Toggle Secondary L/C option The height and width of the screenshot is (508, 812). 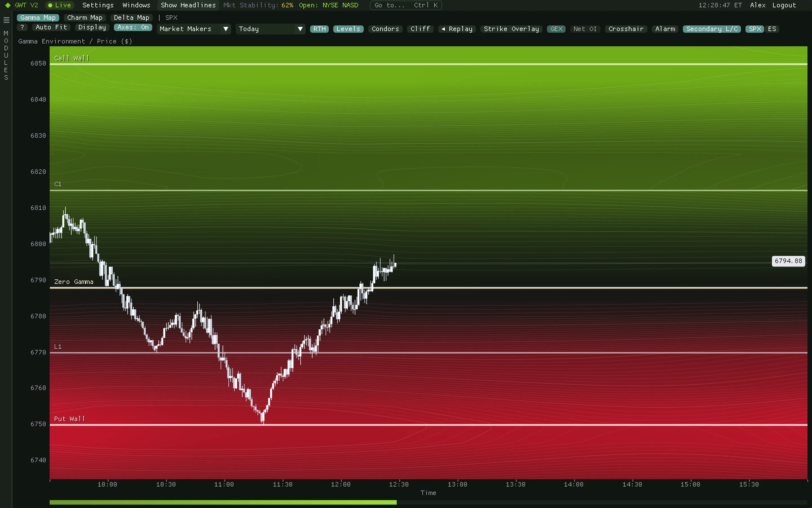[712, 29]
